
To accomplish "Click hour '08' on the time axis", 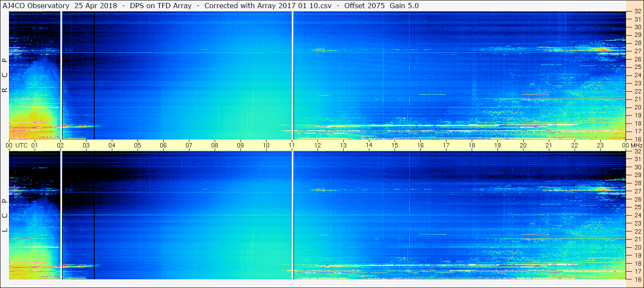I will (x=215, y=145).
